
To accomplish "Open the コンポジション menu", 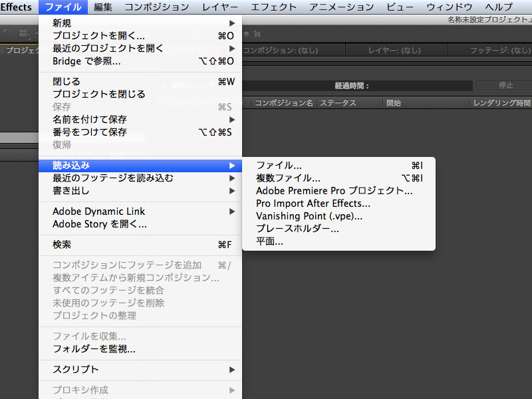I will click(x=157, y=7).
